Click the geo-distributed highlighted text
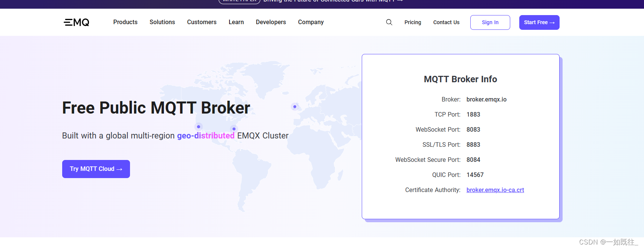The width and height of the screenshot is (644, 249). click(x=206, y=136)
